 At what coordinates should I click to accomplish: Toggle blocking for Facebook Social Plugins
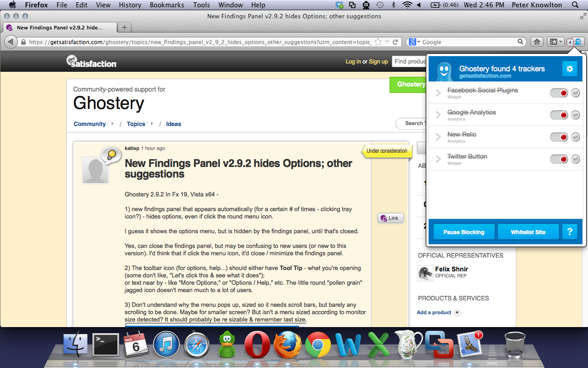[559, 93]
